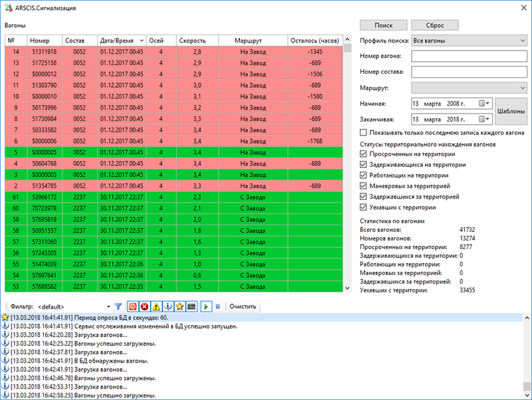The width and height of the screenshot is (532, 400).
Task: Toggle the red X error log filter
Action: click(x=144, y=306)
